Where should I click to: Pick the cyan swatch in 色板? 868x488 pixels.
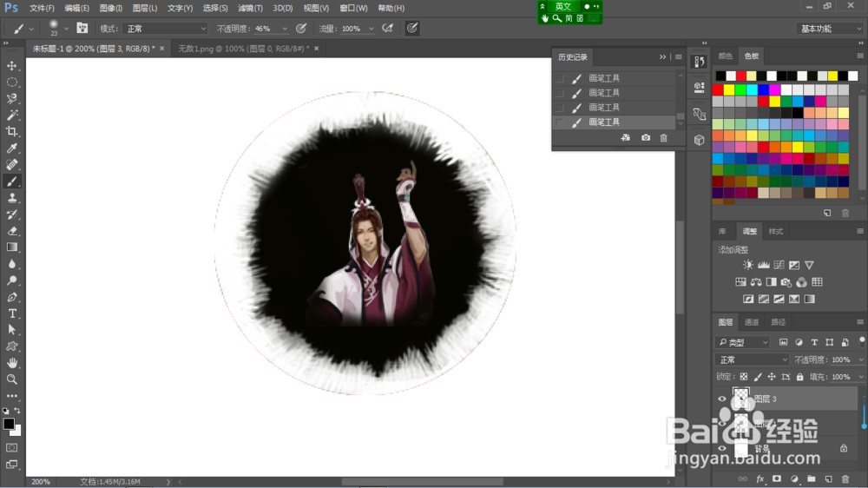[x=752, y=89]
